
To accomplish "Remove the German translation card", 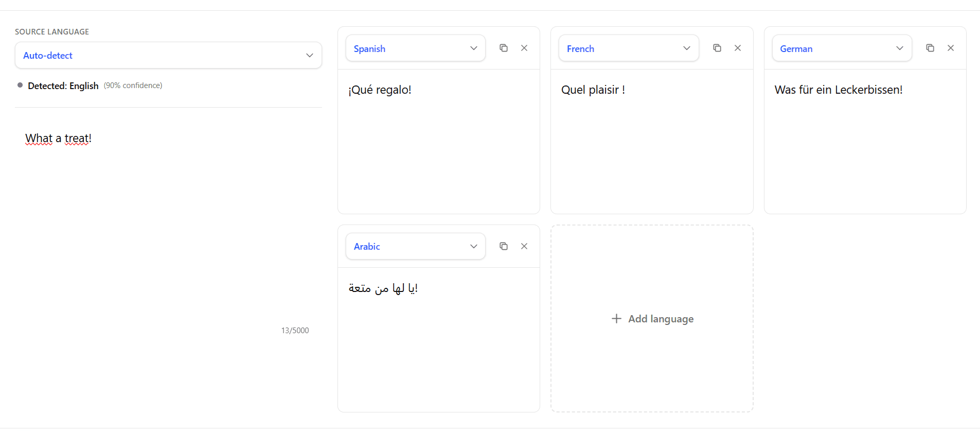I will click(950, 48).
